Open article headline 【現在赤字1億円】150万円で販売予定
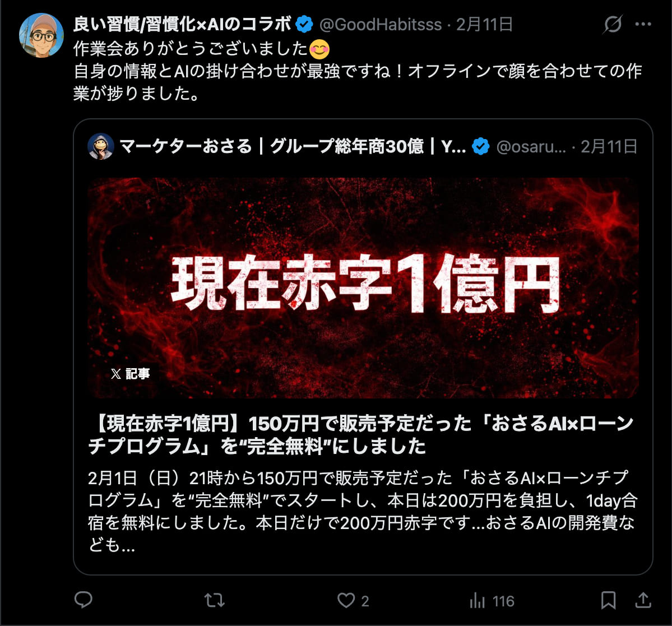This screenshot has height=626, width=672. [360, 435]
